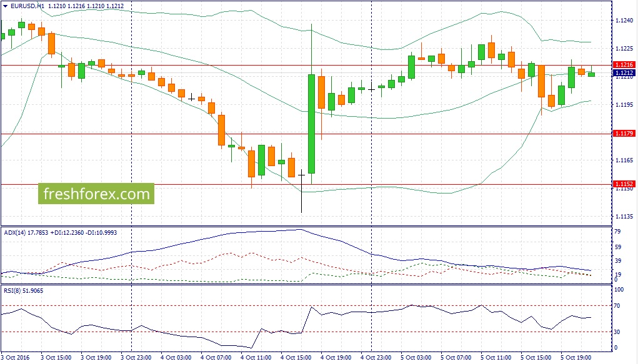Viewport: 638px width, 364px height.
Task: Click the 1.1225 price axis label
Action: click(x=625, y=49)
